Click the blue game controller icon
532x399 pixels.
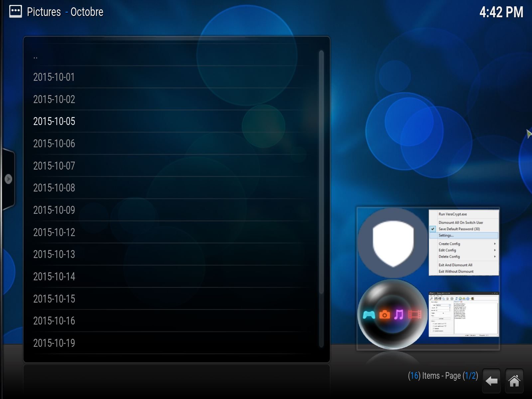point(369,315)
